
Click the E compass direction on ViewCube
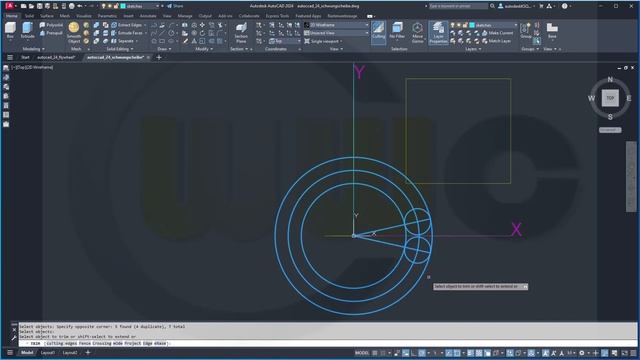(629, 98)
